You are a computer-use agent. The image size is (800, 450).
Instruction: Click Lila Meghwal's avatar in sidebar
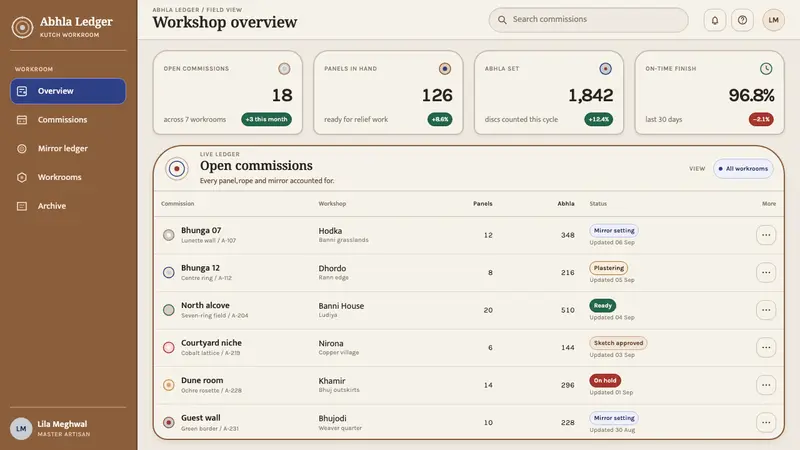[21, 429]
